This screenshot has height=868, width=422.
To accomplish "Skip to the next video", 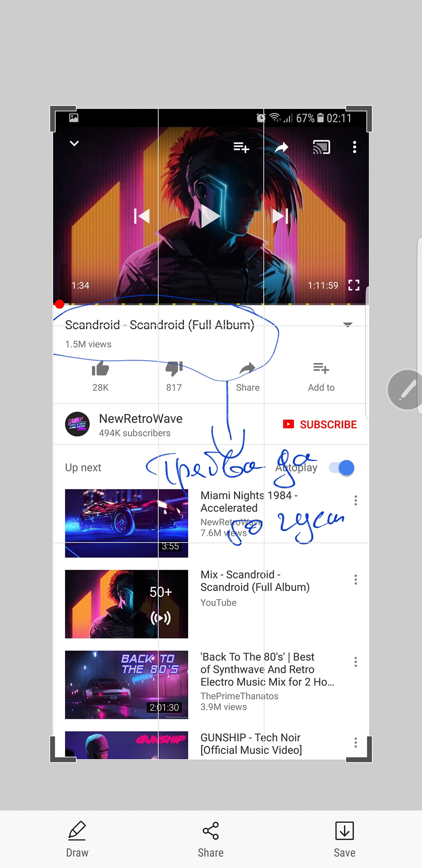I will click(x=280, y=216).
